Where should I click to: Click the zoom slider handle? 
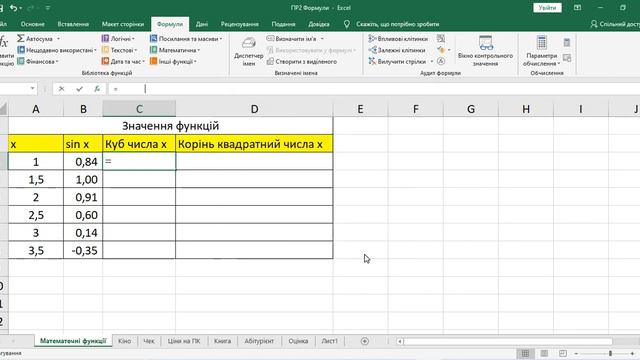tap(610, 353)
